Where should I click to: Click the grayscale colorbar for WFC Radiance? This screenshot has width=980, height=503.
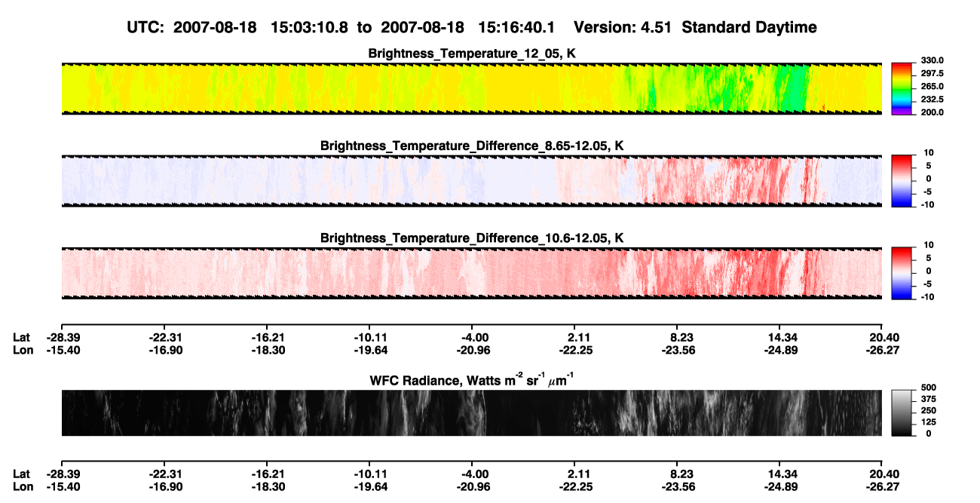point(902,413)
